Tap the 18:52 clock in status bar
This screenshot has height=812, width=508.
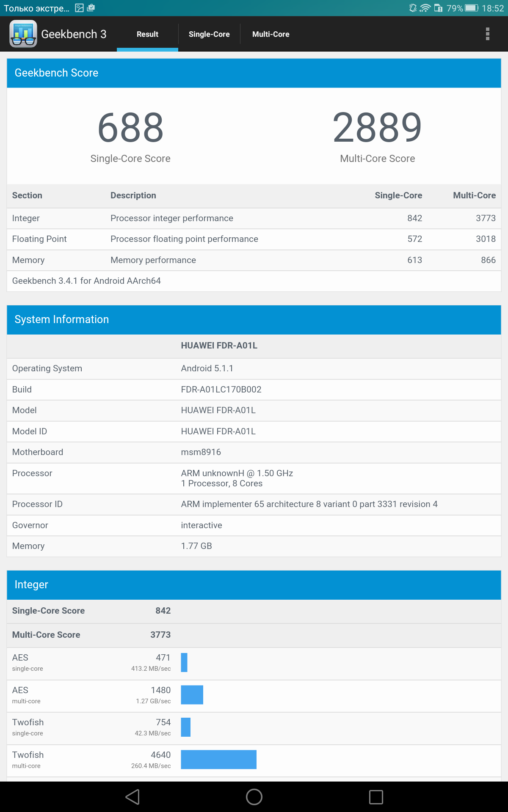pyautogui.click(x=493, y=8)
